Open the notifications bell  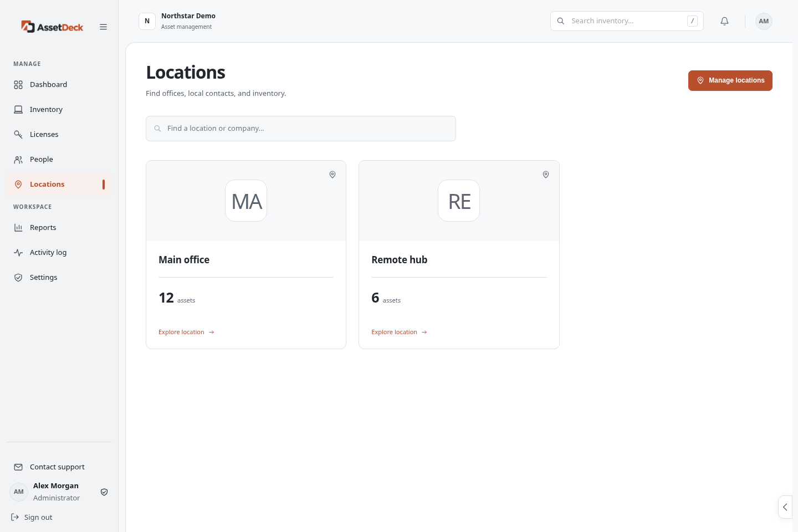(724, 21)
